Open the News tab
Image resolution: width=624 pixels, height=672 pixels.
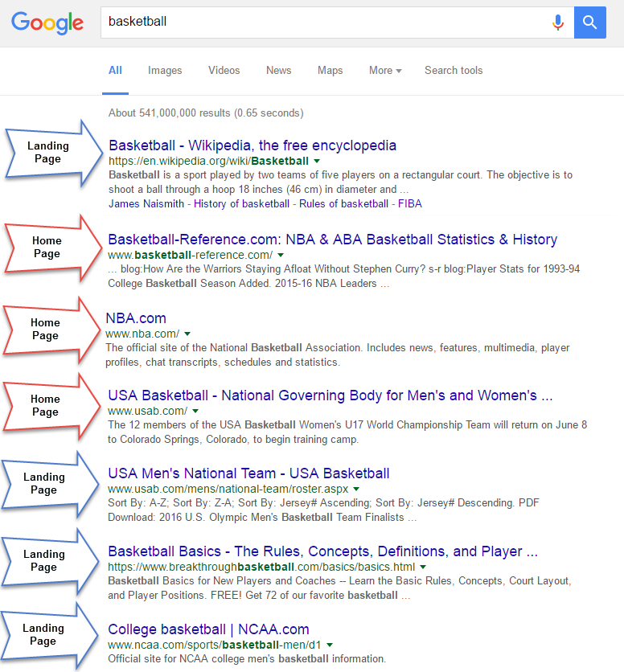278,71
